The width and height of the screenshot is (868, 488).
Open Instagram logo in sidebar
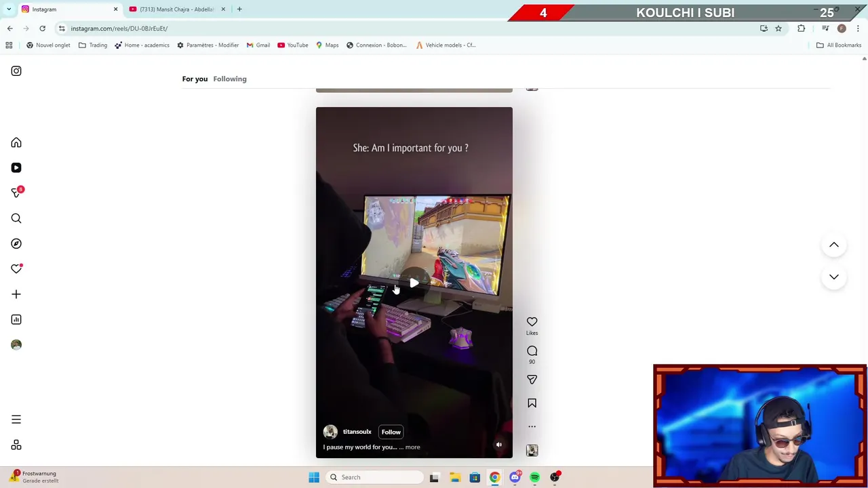(16, 71)
